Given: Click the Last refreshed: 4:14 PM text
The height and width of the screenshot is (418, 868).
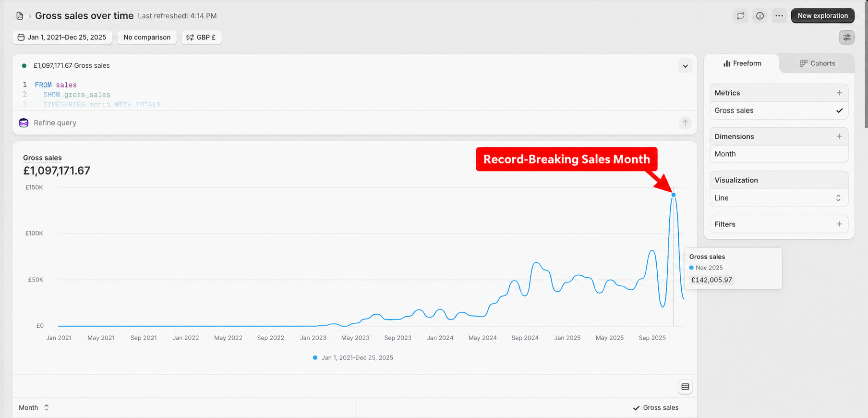Looking at the screenshot, I should pos(177,16).
